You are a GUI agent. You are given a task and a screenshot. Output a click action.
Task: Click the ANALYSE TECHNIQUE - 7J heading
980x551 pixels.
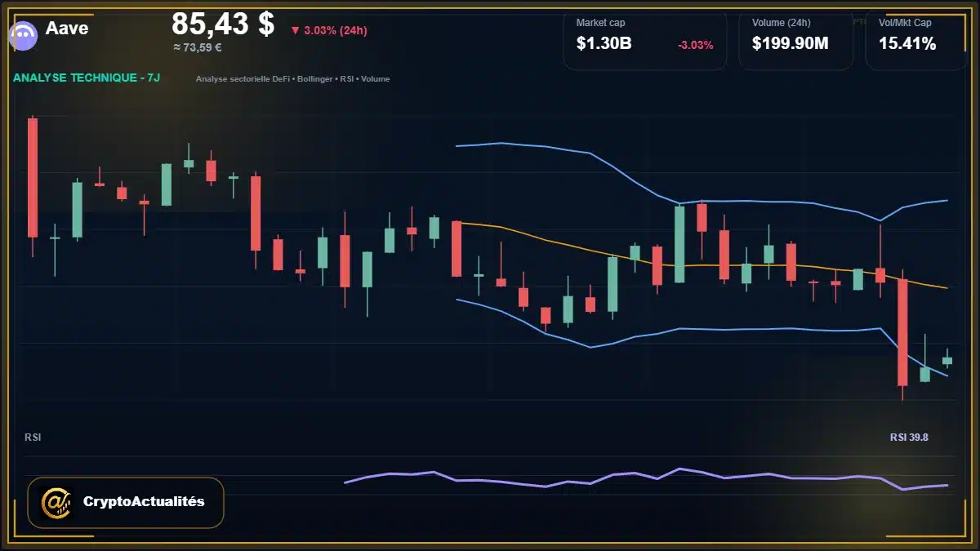(87, 78)
